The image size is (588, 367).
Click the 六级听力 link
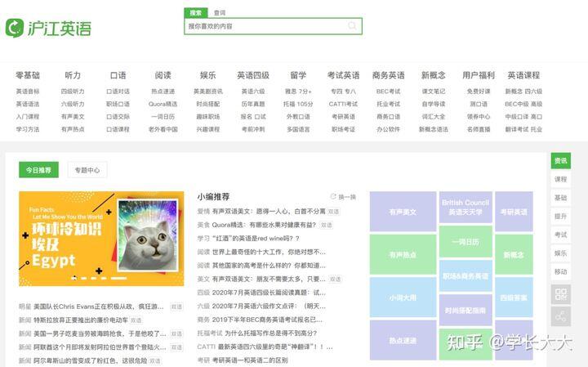coord(73,104)
